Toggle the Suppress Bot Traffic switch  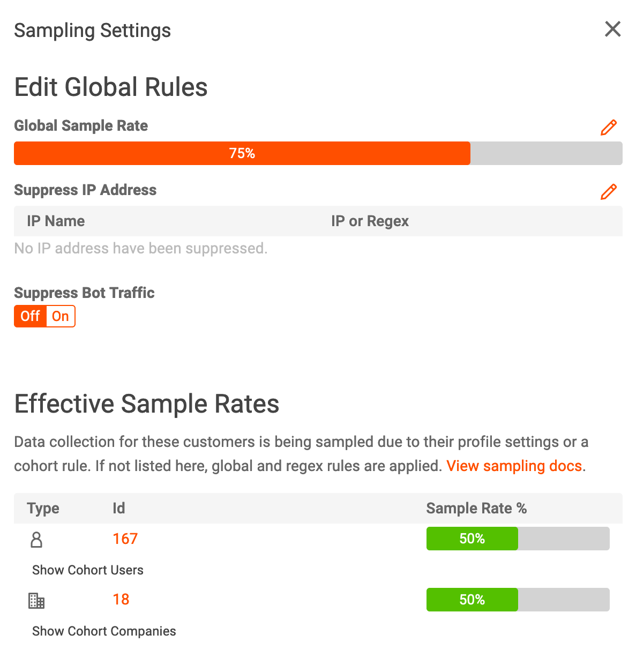[x=44, y=316]
